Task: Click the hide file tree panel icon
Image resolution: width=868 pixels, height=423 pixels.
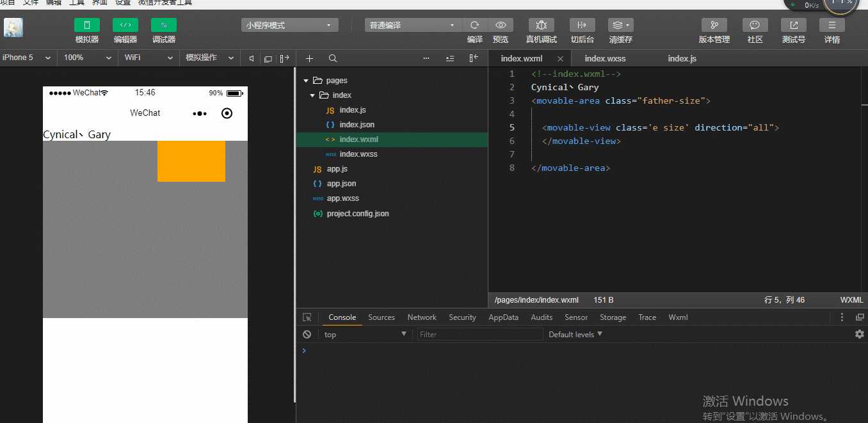Action: [474, 58]
